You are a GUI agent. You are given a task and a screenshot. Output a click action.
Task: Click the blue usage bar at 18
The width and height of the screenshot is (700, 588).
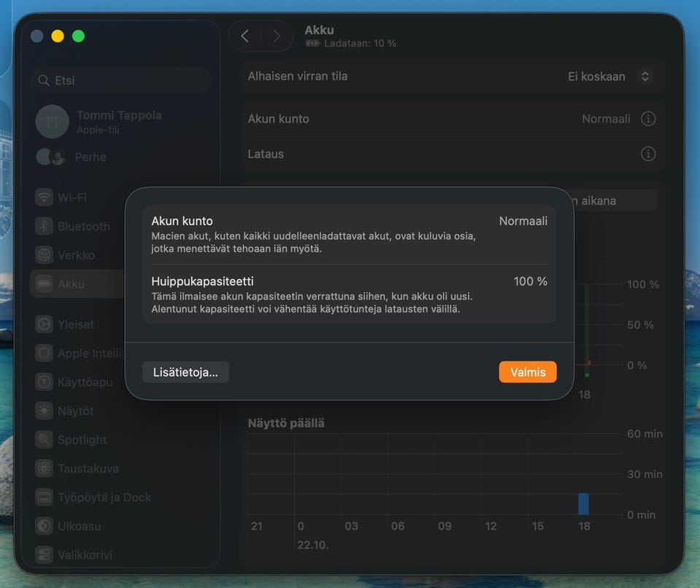[x=583, y=503]
